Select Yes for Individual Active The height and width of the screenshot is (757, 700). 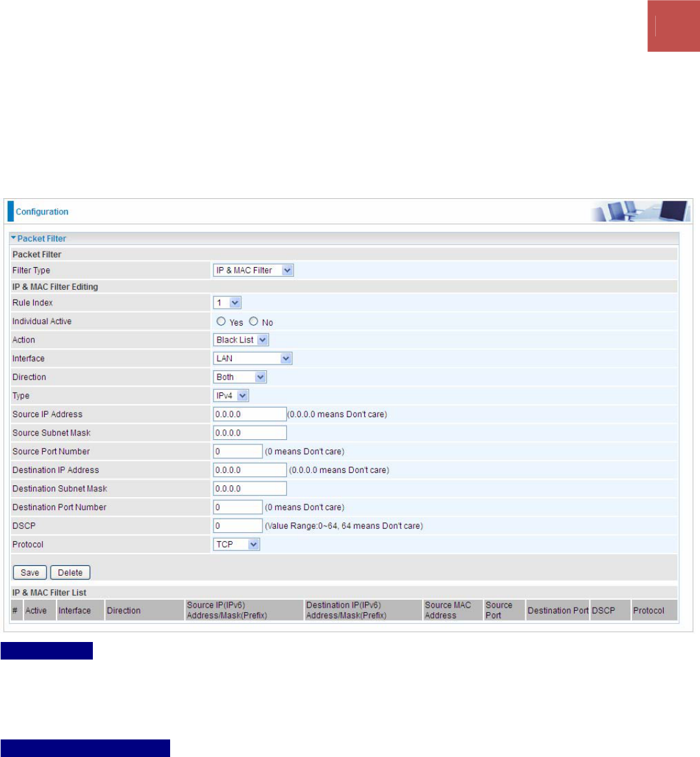tap(221, 321)
